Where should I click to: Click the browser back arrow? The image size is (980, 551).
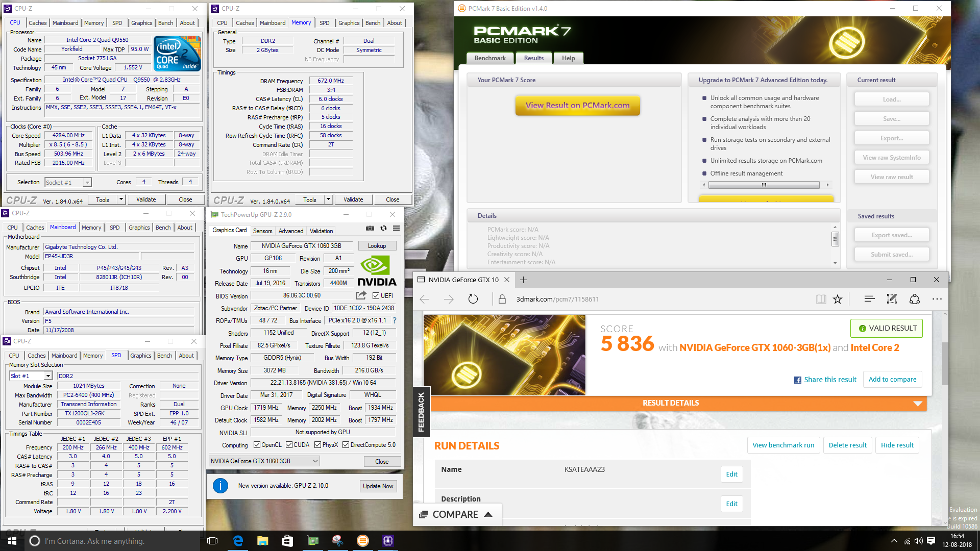[x=425, y=299]
